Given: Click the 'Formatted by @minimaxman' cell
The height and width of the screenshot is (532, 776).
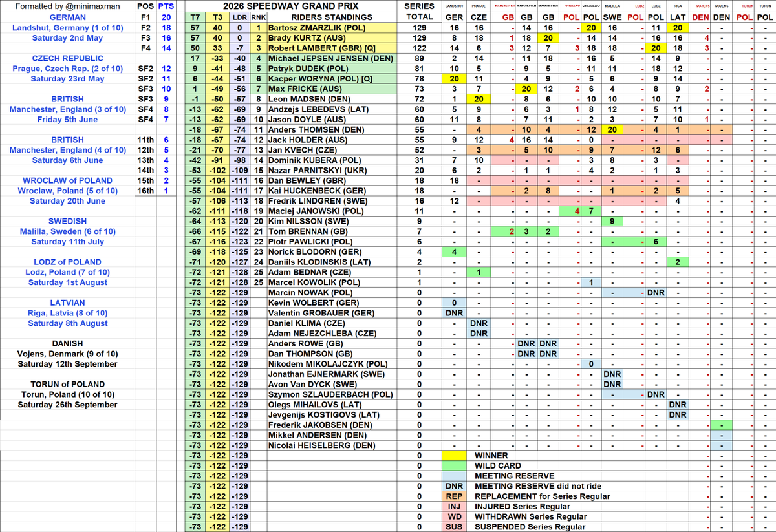Looking at the screenshot, I should 67,6.
